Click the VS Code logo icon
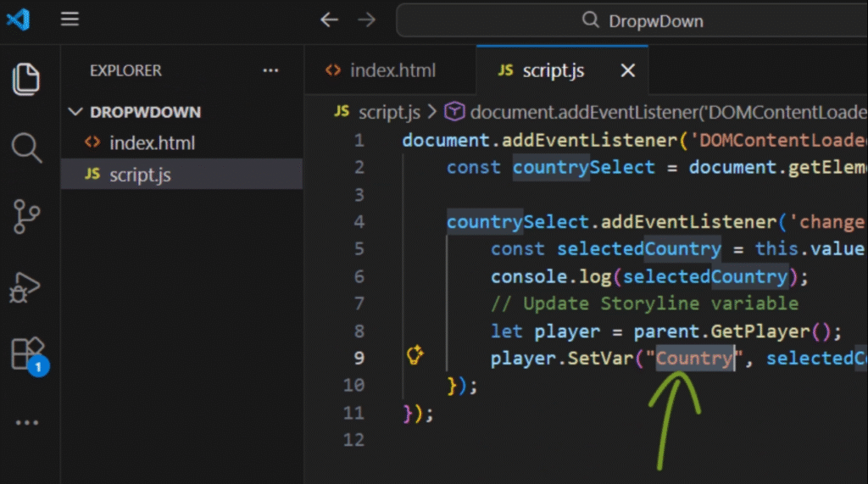Viewport: 868px width, 484px height. 18,19
